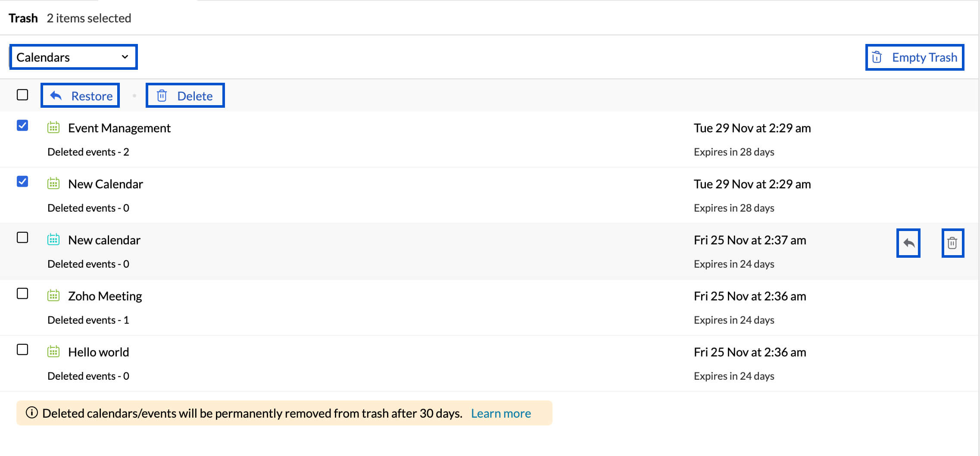The width and height of the screenshot is (980, 456).
Task: Click Empty Trash
Action: point(915,57)
